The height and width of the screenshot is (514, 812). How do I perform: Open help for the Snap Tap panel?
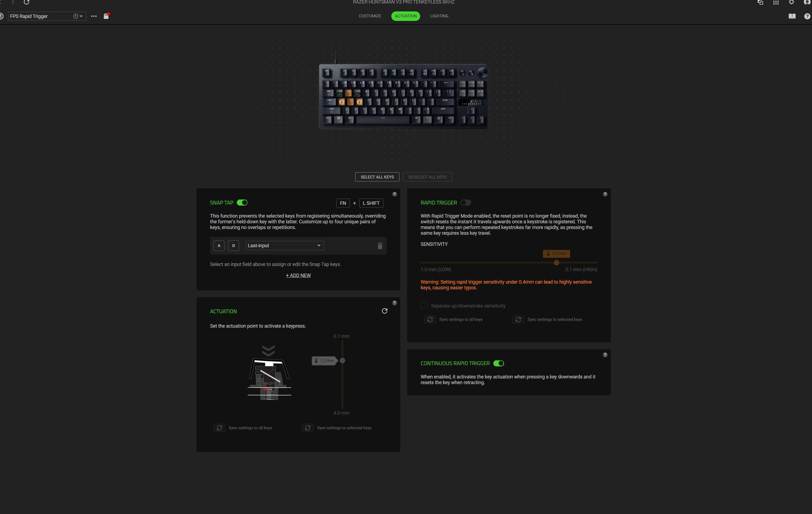[394, 194]
